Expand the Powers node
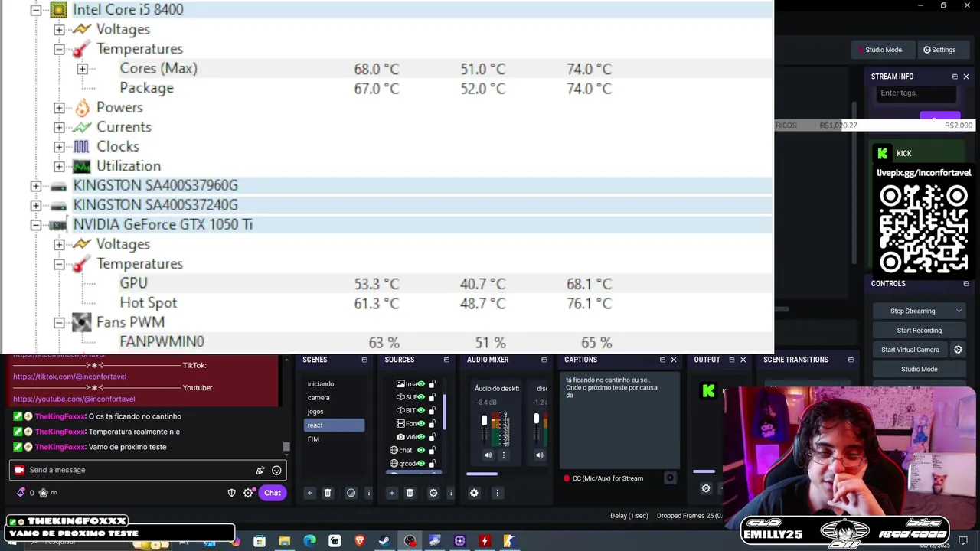Image resolution: width=980 pixels, height=551 pixels. 59,107
